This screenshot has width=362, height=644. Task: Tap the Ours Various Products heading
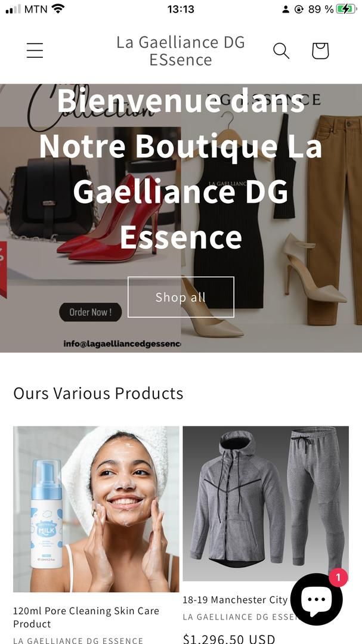(98, 394)
